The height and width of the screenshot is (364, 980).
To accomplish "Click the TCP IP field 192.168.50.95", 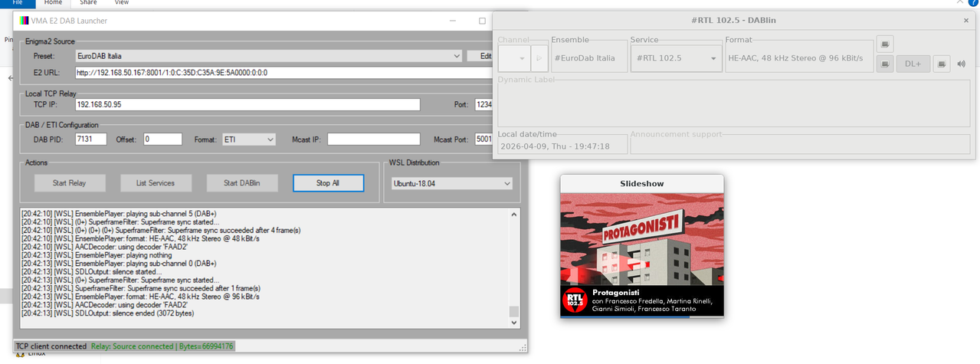I will click(x=247, y=105).
